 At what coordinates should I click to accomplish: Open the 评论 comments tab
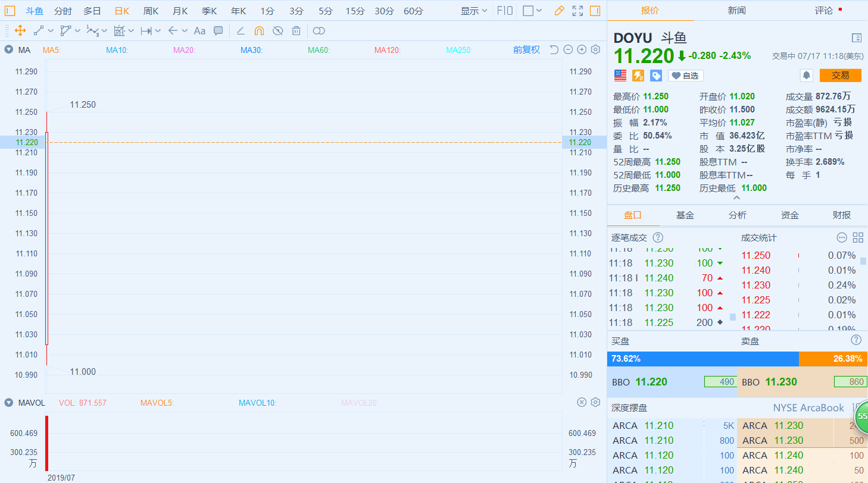[x=824, y=11]
